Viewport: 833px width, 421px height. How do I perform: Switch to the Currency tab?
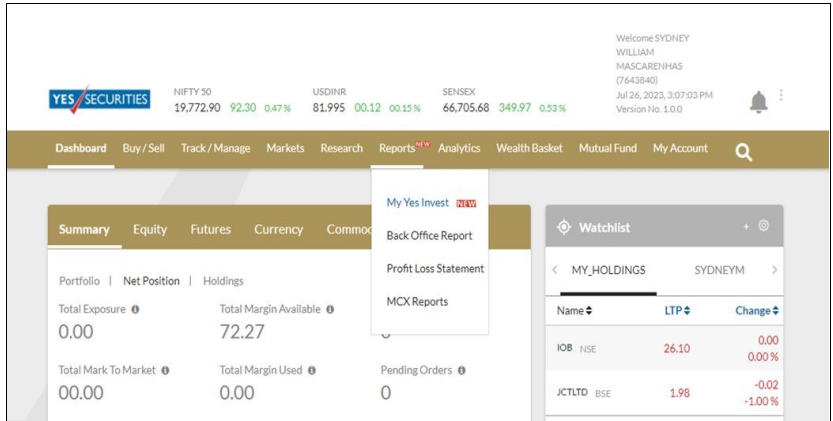click(x=278, y=229)
